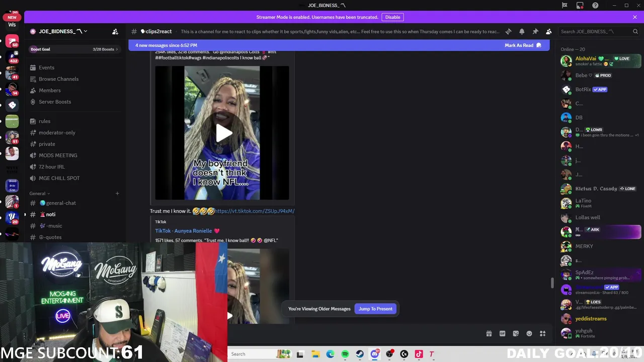Click the Windows taskbar Search box
The height and width of the screenshot is (362, 644).
[x=260, y=354]
